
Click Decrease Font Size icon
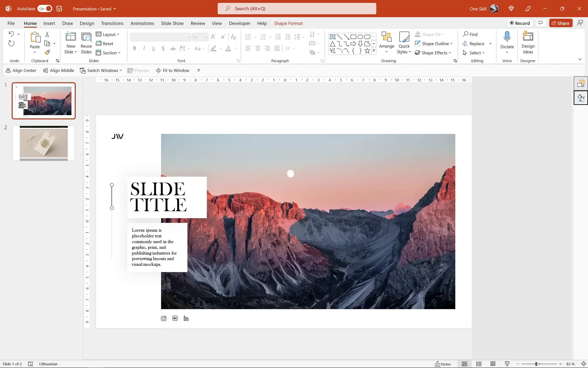pos(223,37)
